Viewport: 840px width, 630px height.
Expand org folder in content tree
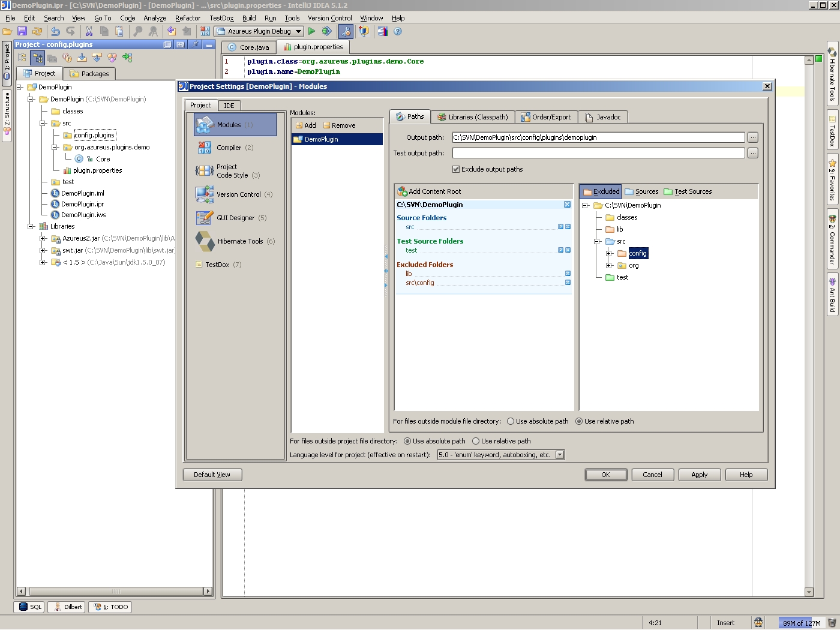(x=609, y=265)
